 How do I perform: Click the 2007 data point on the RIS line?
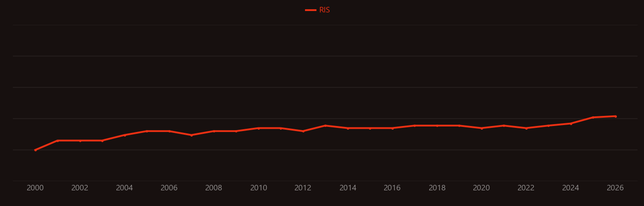click(191, 135)
